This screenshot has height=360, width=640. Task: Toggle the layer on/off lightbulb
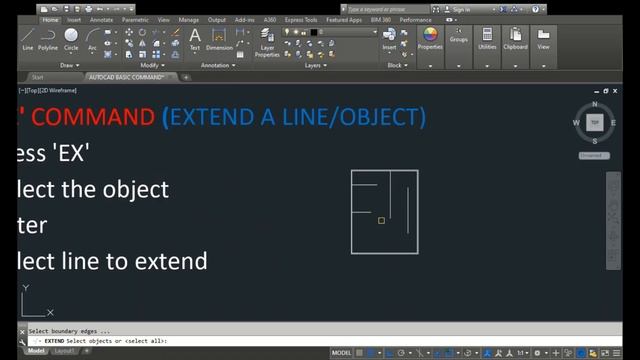pyautogui.click(x=287, y=32)
